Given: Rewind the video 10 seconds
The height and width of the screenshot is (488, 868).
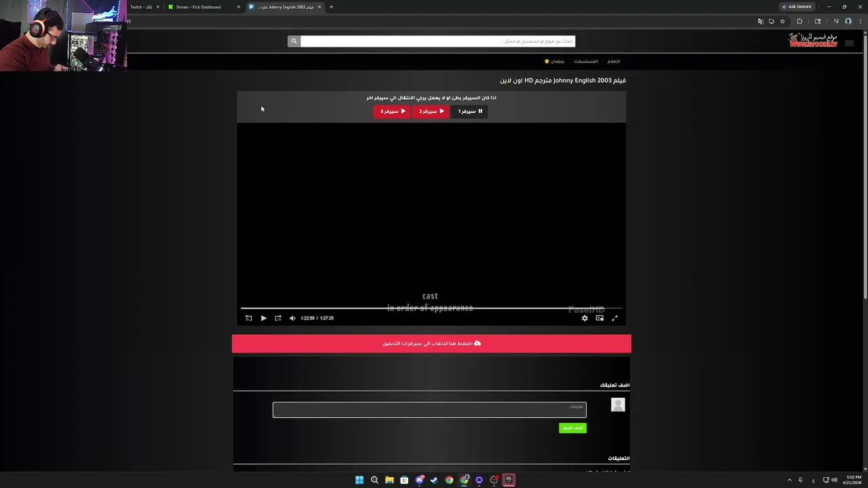Looking at the screenshot, I should point(249,318).
